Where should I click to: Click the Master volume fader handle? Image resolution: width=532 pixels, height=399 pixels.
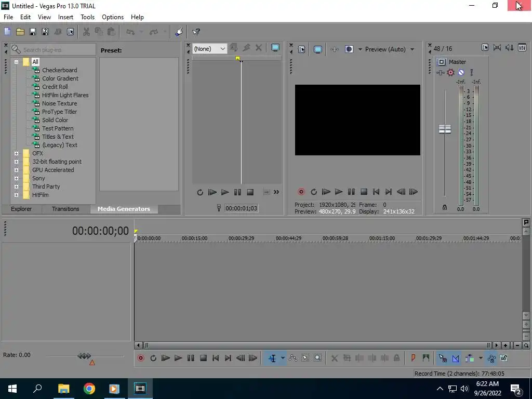point(445,129)
